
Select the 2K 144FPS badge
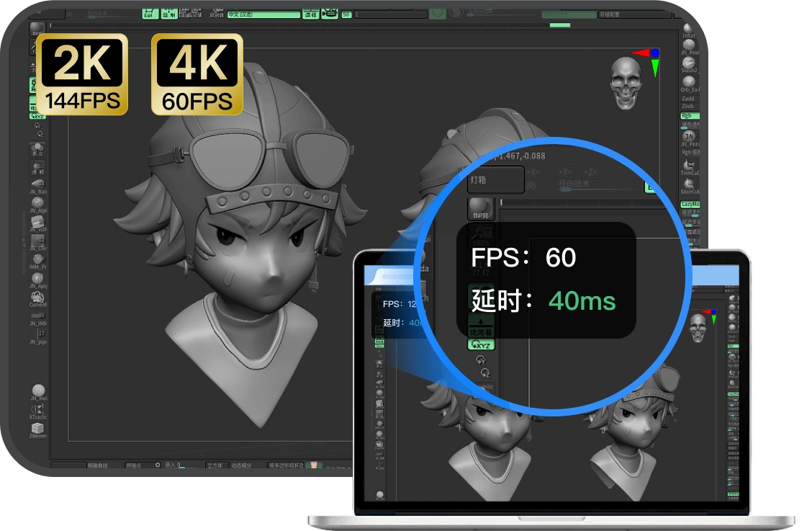[x=81, y=74]
